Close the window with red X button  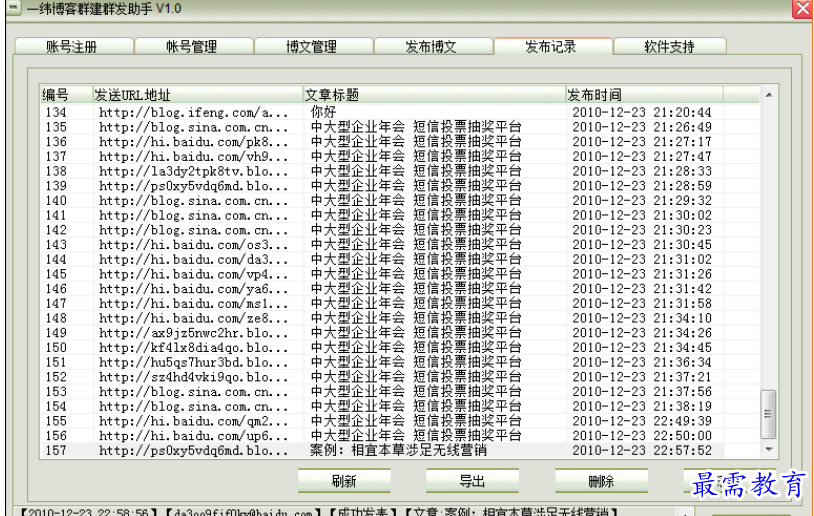point(802,9)
